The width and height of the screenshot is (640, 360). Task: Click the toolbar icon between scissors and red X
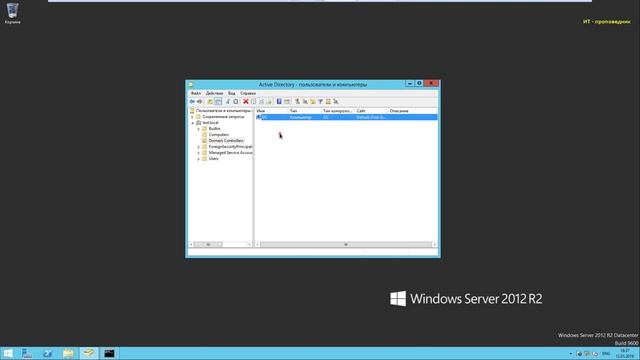[x=236, y=101]
